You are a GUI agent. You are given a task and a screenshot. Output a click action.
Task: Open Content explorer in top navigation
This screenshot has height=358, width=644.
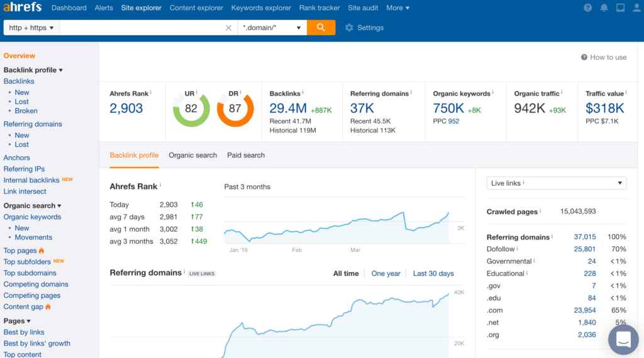click(196, 8)
